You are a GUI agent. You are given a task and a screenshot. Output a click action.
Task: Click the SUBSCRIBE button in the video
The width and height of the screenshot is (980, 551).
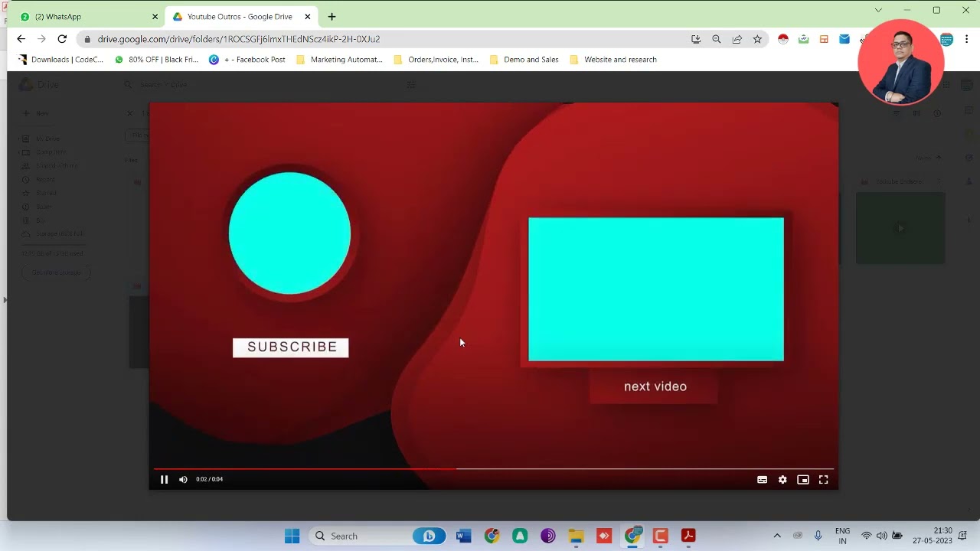pyautogui.click(x=291, y=347)
